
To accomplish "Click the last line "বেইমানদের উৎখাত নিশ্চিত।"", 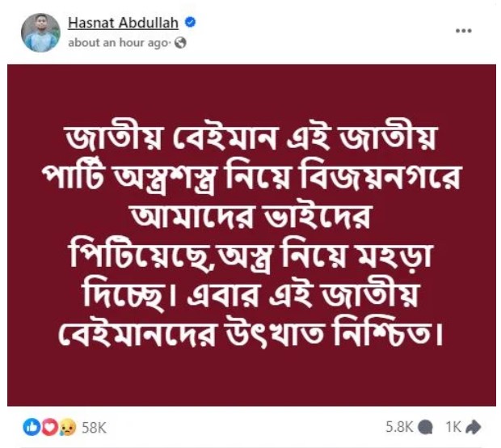I will coord(250,332).
